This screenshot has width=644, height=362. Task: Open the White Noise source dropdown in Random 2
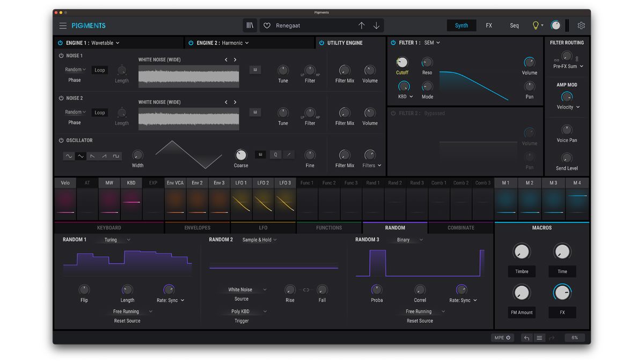click(x=244, y=289)
